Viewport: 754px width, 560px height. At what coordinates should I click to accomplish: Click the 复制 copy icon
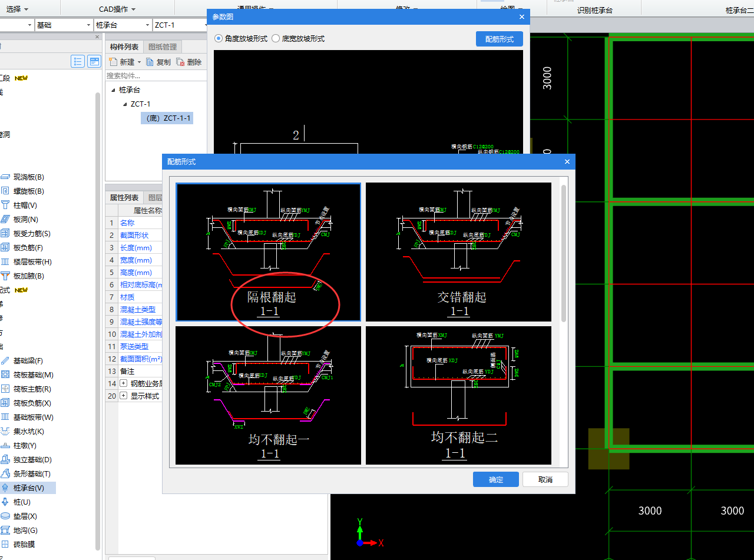(x=150, y=62)
